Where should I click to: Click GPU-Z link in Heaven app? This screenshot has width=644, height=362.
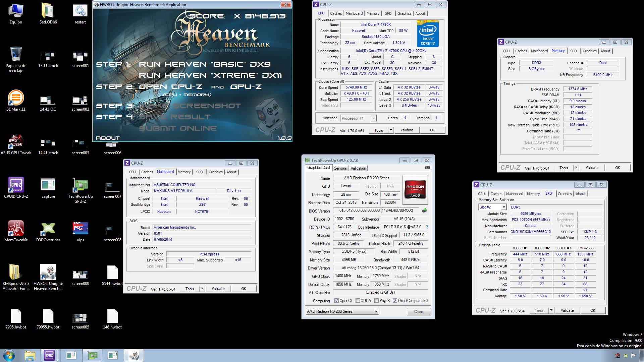click(246, 87)
